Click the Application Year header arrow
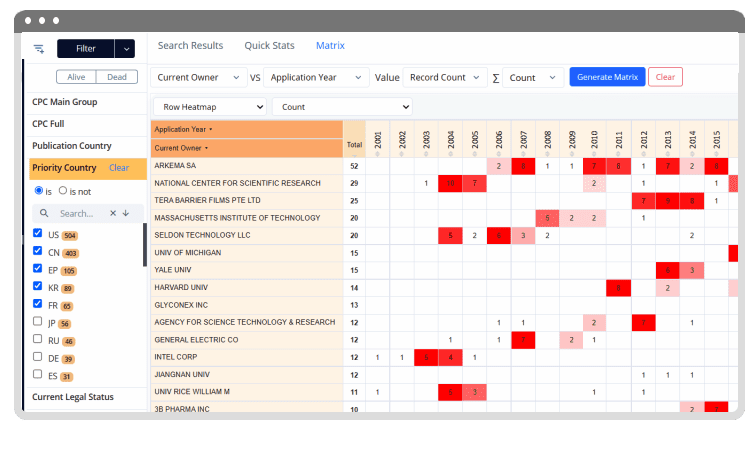The image size is (750, 450). tap(211, 130)
